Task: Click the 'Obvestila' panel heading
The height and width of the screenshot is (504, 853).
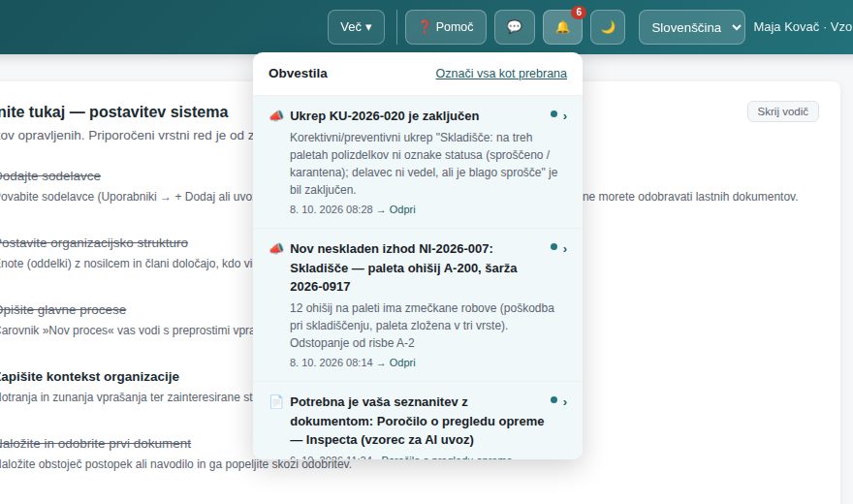Action: coord(299,74)
